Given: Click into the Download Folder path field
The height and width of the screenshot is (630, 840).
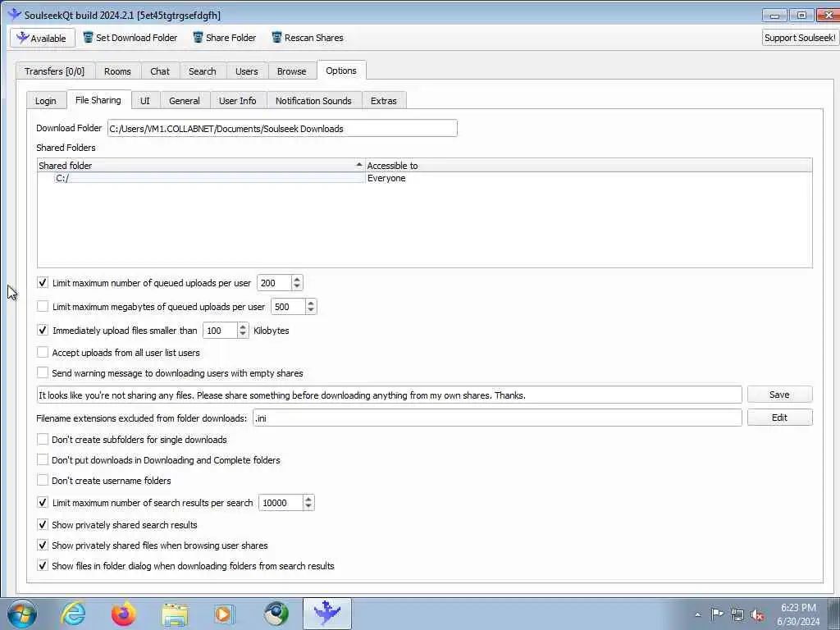Looking at the screenshot, I should (x=282, y=128).
